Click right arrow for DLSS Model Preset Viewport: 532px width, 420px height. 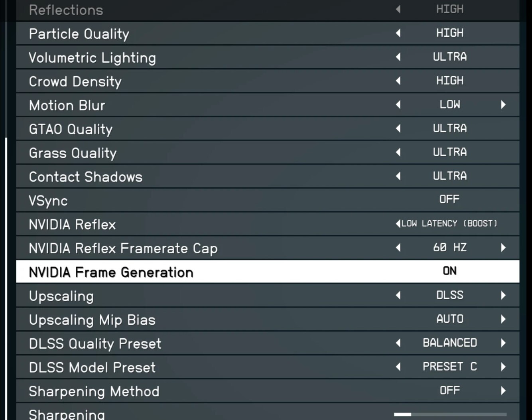click(503, 367)
